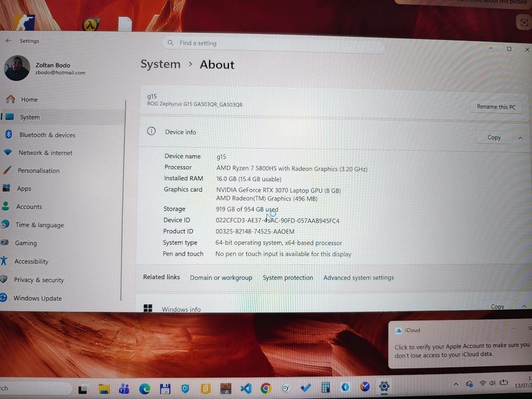Select the Product ID value text
Screen dimensions: 532x399
point(255,231)
